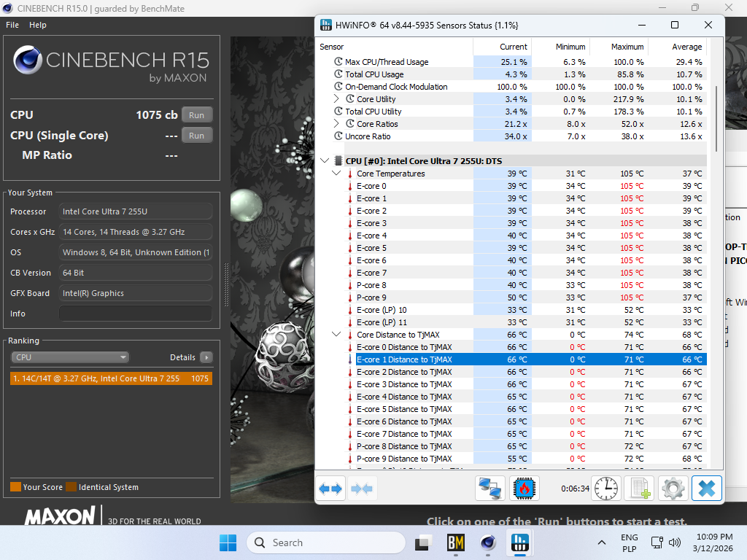Click the thermometer icon beside P-core 9
747x560 pixels.
(350, 297)
